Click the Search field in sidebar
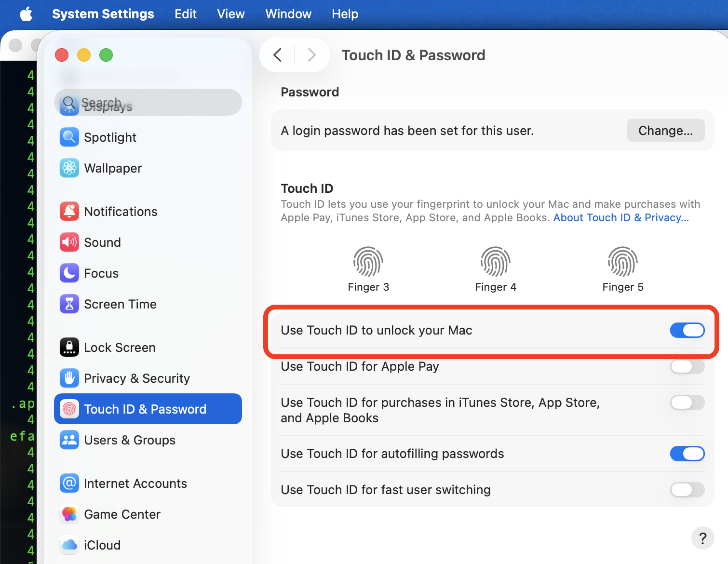The height and width of the screenshot is (564, 728). (x=154, y=103)
